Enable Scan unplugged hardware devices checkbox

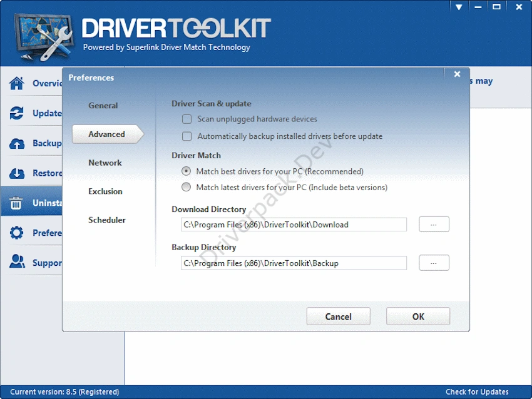(187, 119)
